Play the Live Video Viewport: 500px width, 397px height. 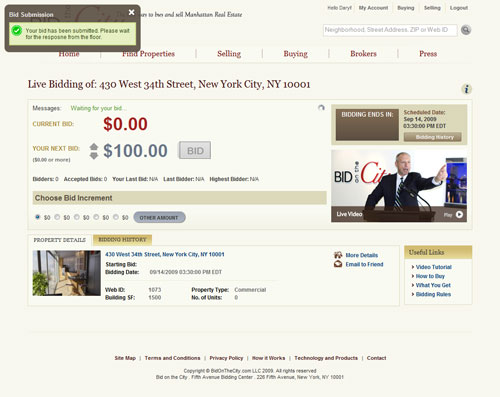[459, 215]
